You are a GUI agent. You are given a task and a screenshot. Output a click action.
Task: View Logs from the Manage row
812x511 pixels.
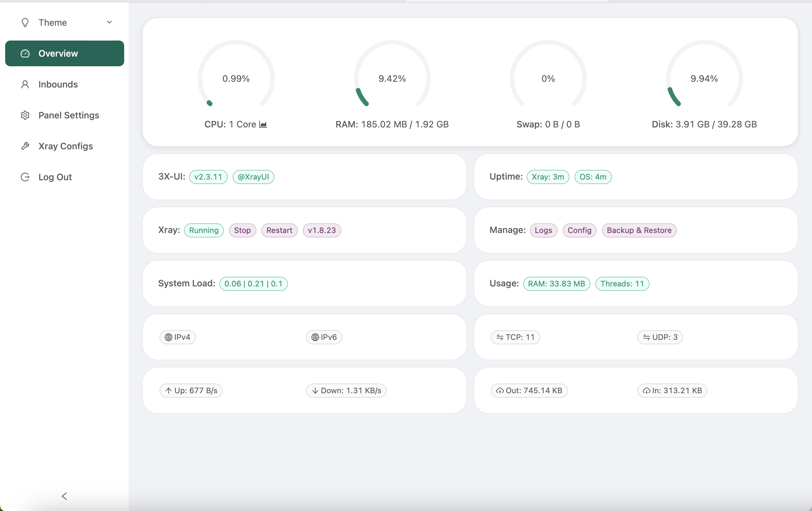pos(543,230)
